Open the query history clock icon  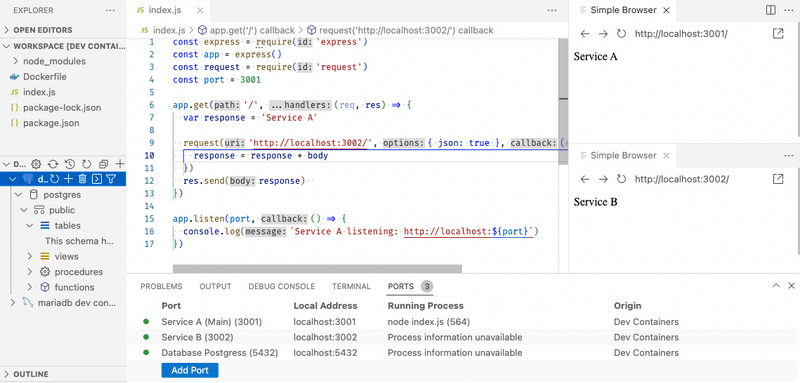[70, 164]
